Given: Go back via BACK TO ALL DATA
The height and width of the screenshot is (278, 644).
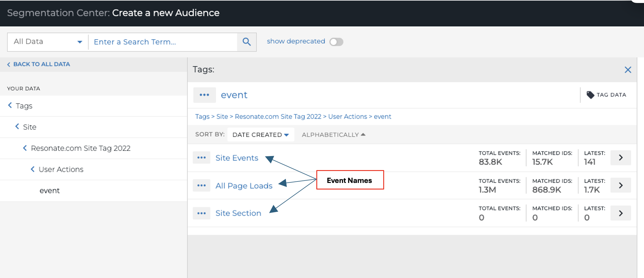Looking at the screenshot, I should [39, 64].
